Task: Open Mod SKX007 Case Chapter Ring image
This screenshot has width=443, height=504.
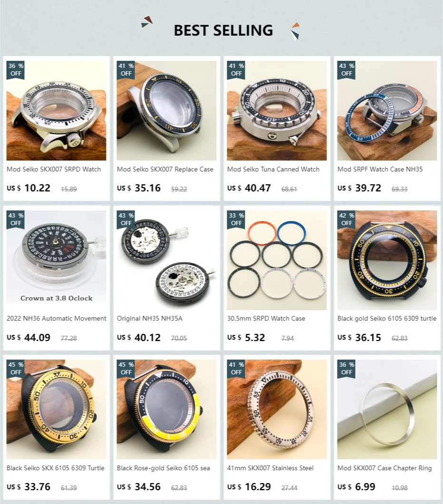Action: pyautogui.click(x=387, y=409)
